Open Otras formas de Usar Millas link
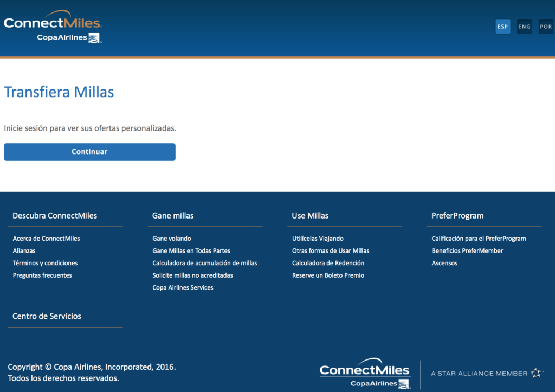Image resolution: width=555 pixels, height=392 pixels. [331, 250]
